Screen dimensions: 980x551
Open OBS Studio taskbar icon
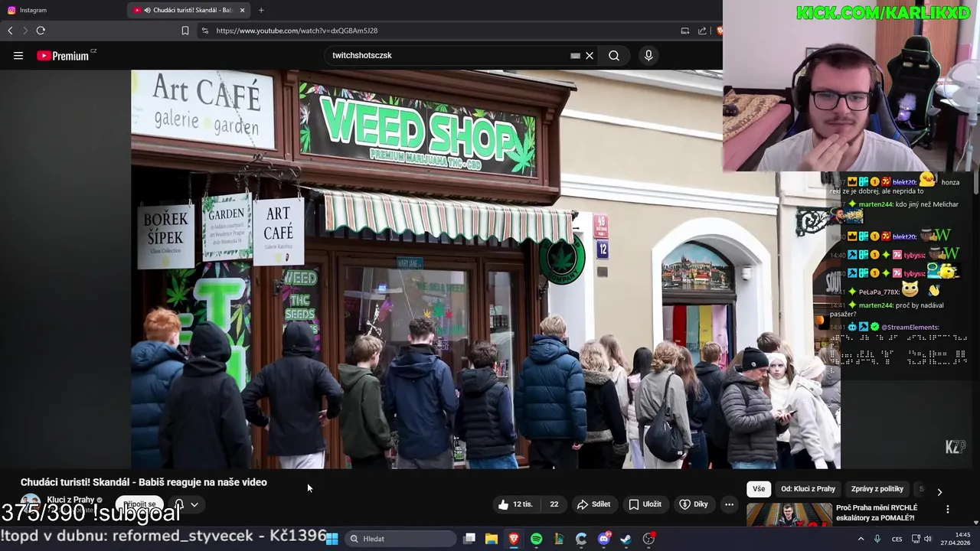(649, 539)
